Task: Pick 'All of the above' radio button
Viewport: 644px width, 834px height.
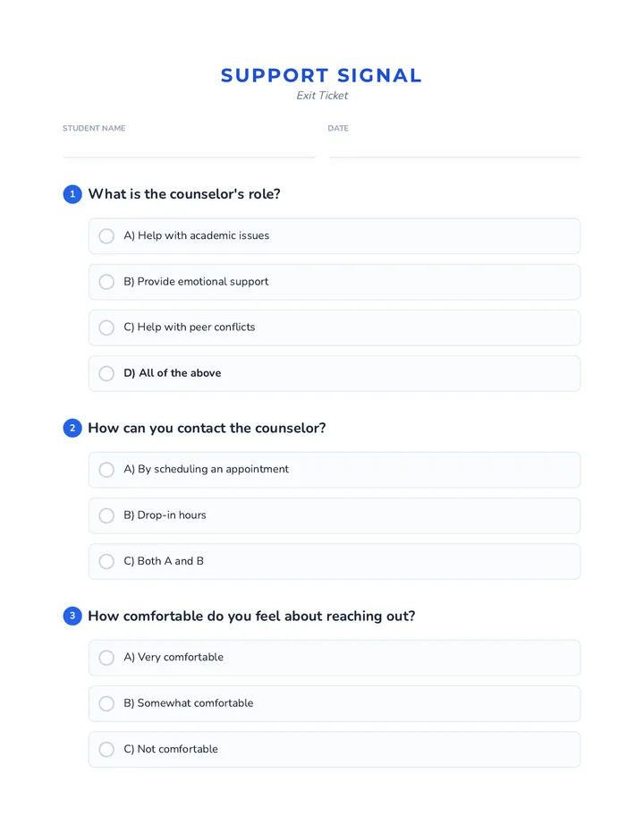Action: (x=106, y=373)
